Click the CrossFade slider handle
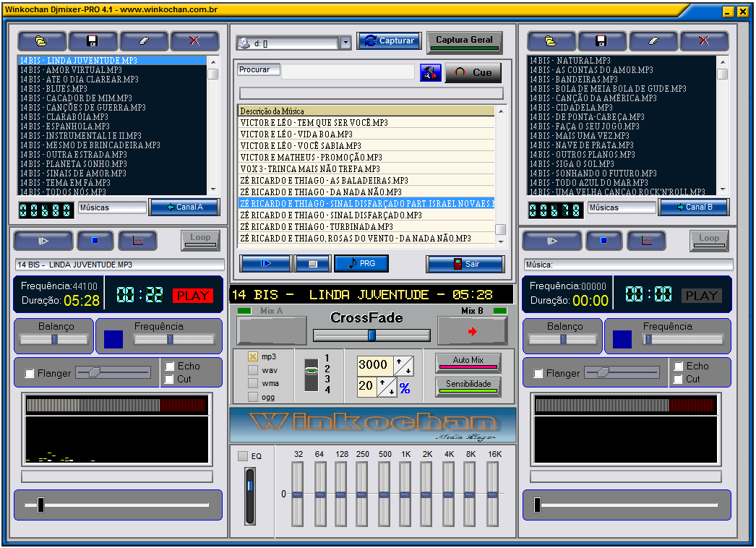 point(371,335)
